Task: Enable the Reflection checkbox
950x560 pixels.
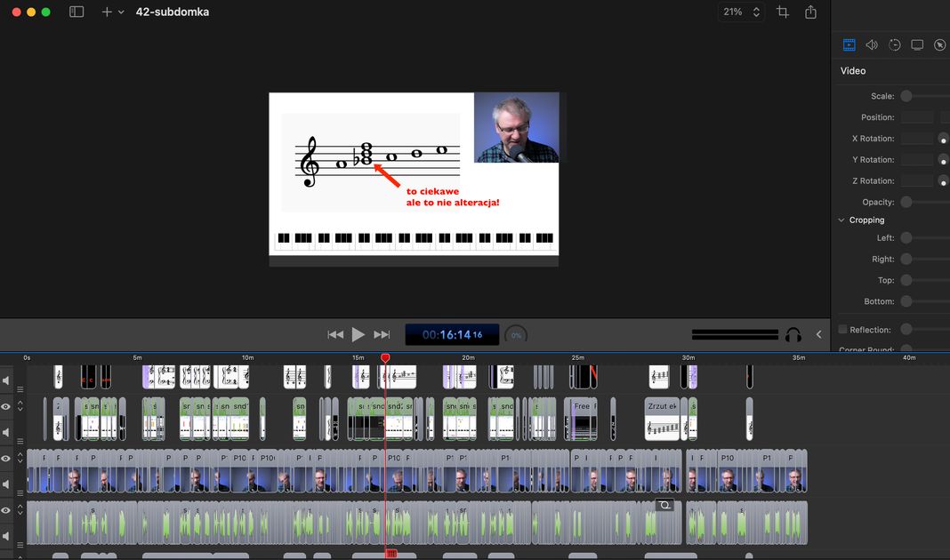Action: pyautogui.click(x=843, y=330)
